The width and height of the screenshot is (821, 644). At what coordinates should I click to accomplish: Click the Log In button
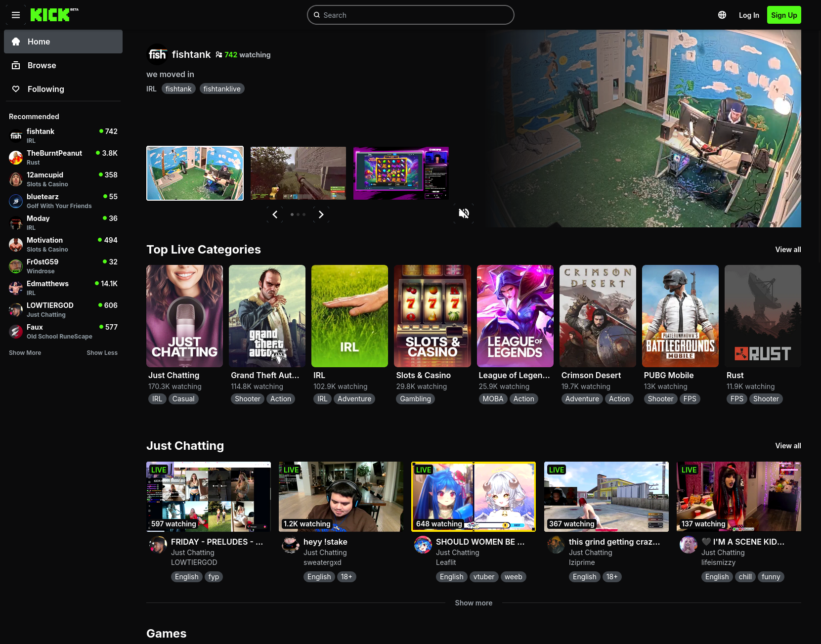(x=749, y=15)
